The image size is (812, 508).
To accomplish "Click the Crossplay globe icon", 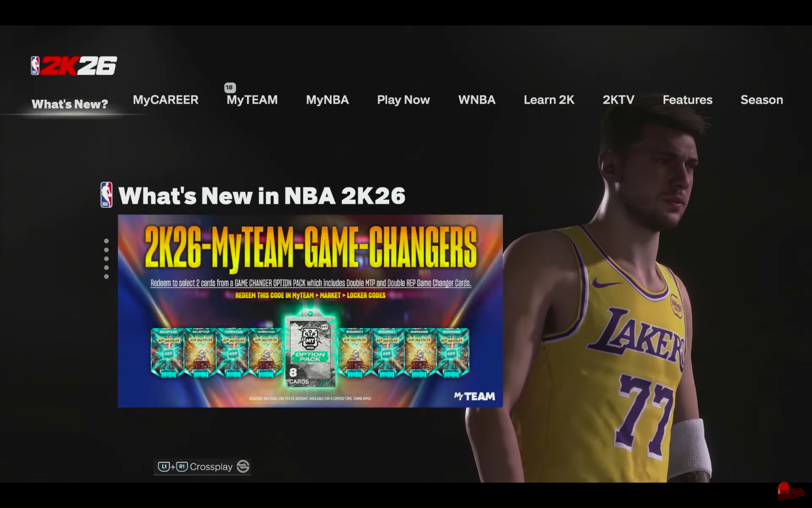I will coord(243,466).
